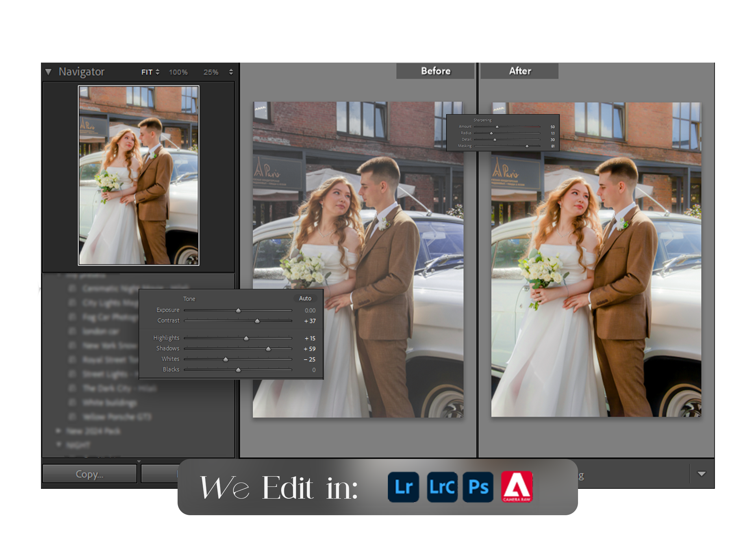Expand the New 2024 Pack preset folder
The height and width of the screenshot is (551, 756).
pos(59,431)
